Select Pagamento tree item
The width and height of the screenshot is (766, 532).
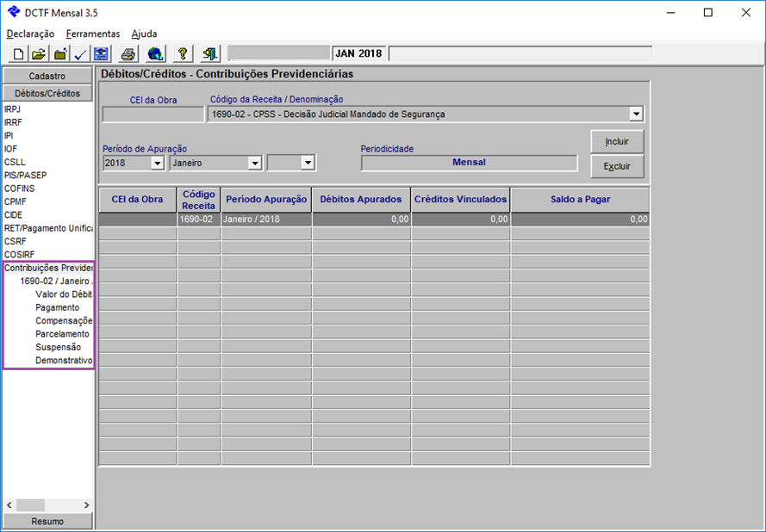(57, 307)
